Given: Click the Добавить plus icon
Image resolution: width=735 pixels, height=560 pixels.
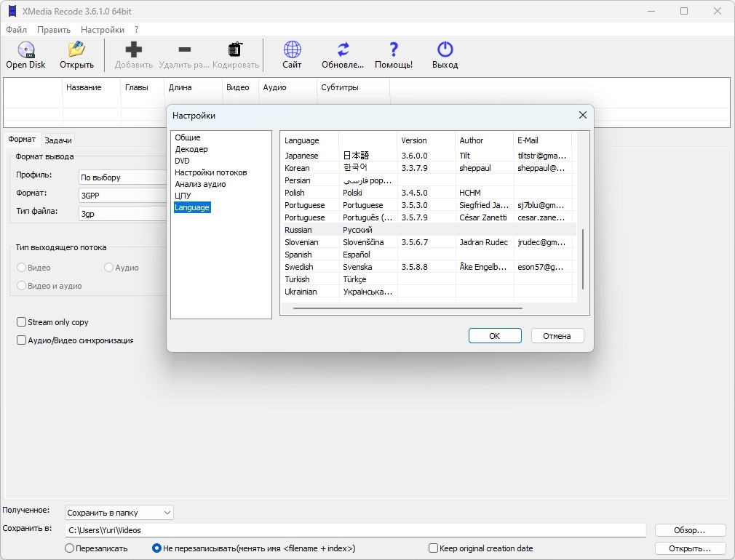Looking at the screenshot, I should (x=134, y=50).
